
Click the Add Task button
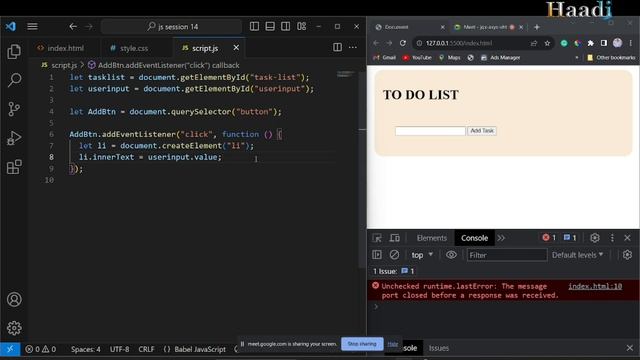coord(482,131)
